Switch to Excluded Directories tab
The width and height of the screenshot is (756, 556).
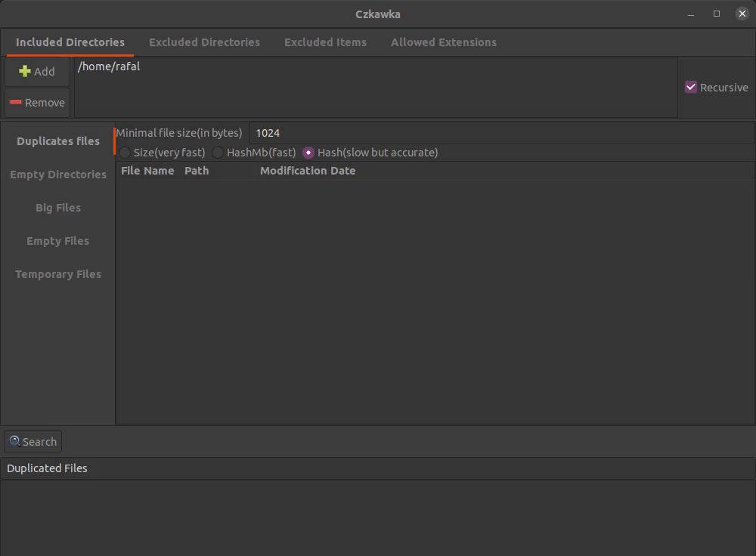pos(204,42)
